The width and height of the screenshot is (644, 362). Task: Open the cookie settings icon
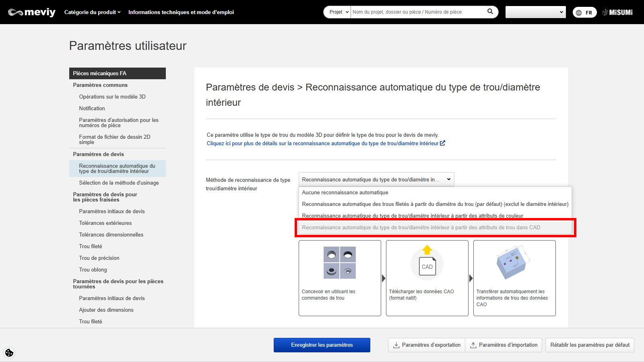pyautogui.click(x=9, y=353)
